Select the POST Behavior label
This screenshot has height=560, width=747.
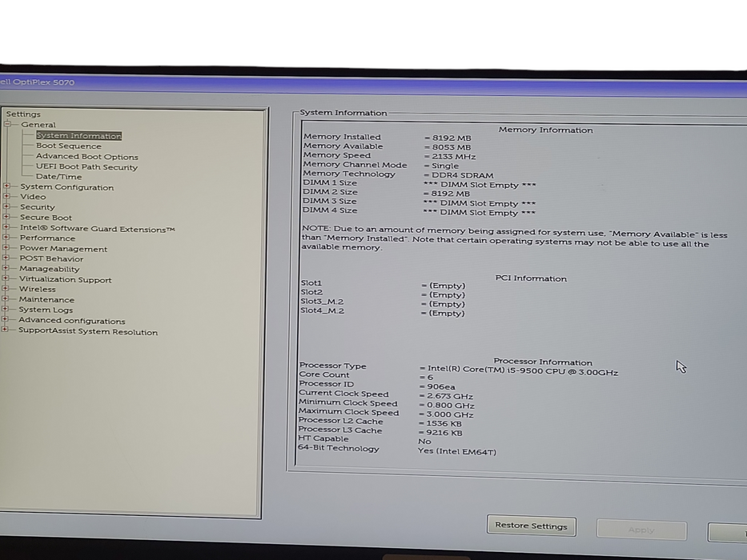coord(51,258)
